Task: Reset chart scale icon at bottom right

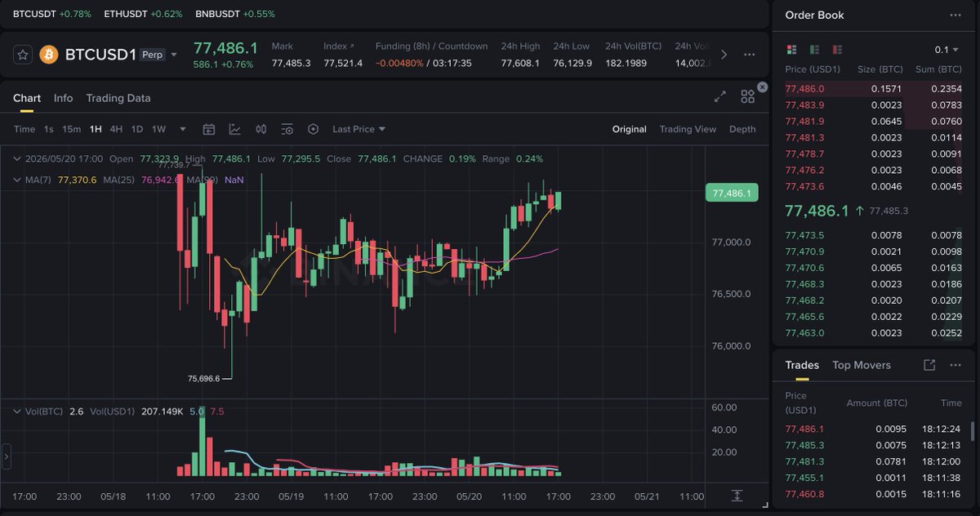Action: coord(737,496)
